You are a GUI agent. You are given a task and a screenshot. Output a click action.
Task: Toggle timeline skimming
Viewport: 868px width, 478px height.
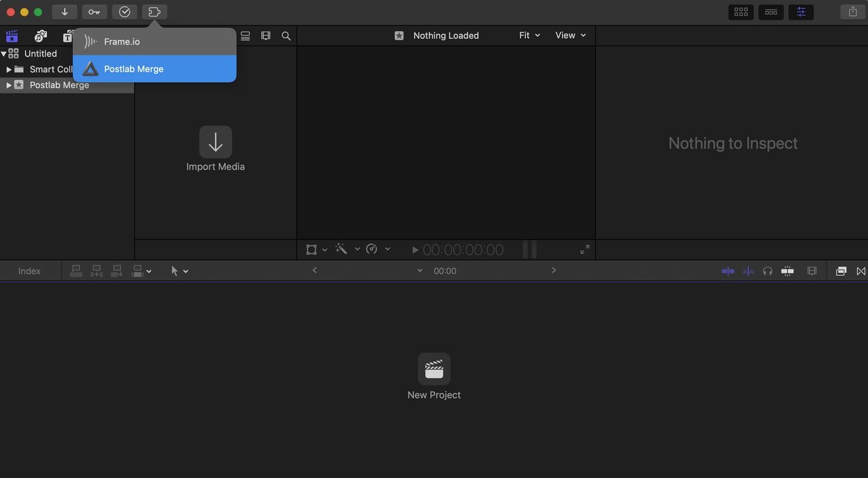[x=728, y=271]
